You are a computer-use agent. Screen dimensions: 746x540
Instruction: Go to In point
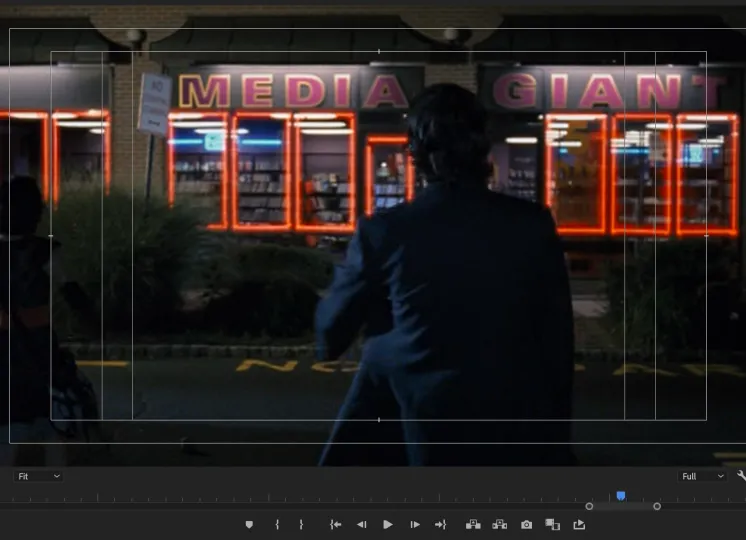tap(335, 524)
